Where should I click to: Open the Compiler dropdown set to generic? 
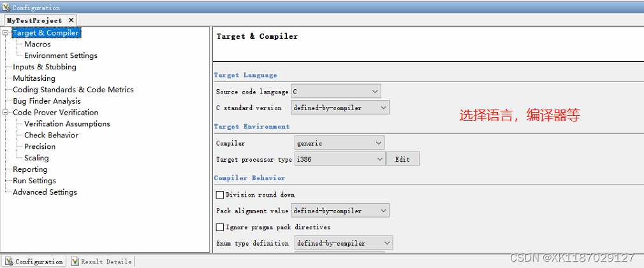(339, 143)
